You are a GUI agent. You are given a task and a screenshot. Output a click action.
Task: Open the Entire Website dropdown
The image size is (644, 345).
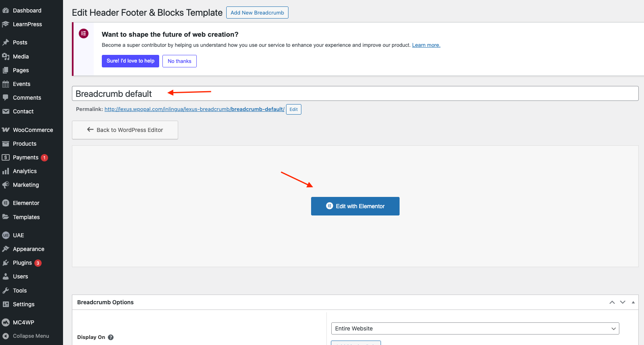[x=475, y=328]
